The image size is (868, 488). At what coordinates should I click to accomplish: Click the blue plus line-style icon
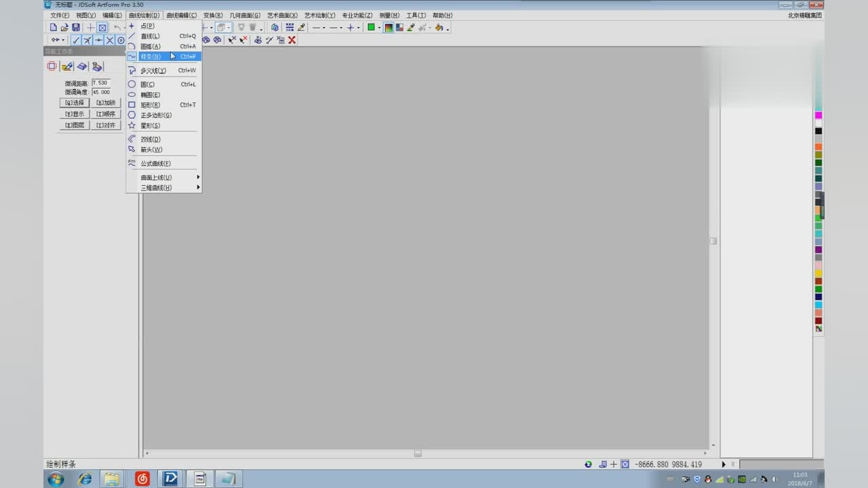[351, 28]
